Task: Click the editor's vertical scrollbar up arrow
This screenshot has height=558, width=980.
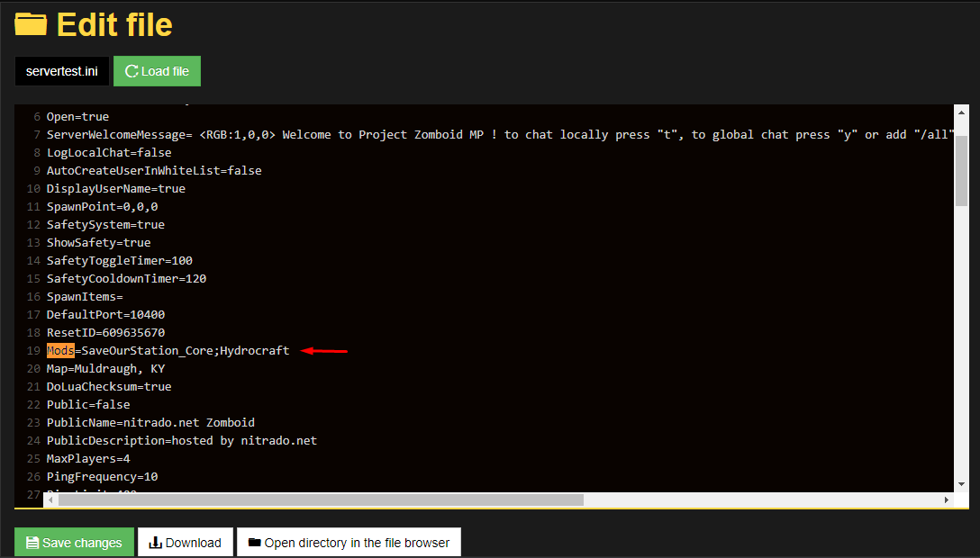Action: [960, 112]
